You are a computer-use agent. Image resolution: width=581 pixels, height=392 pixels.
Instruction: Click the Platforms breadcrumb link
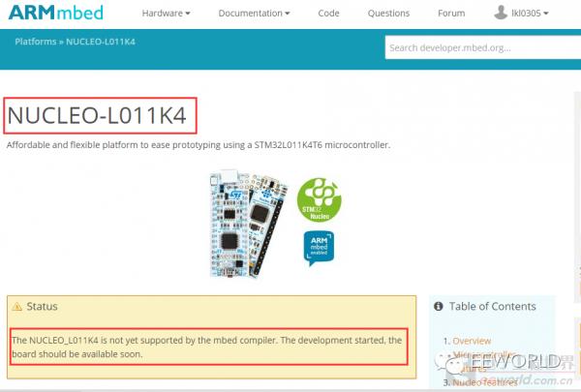36,42
